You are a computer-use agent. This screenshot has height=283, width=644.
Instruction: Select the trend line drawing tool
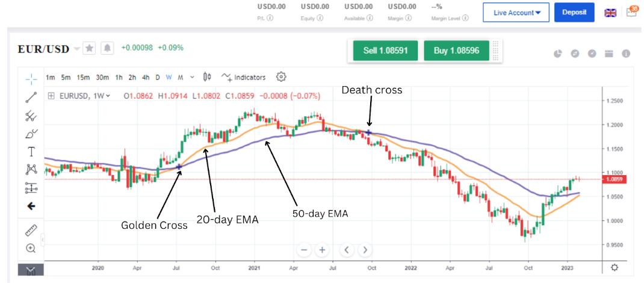[x=31, y=96]
